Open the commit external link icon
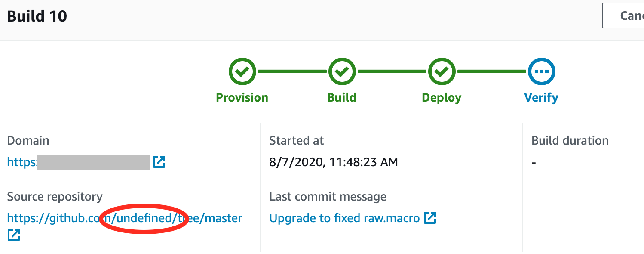The image size is (644, 254). pos(430,218)
